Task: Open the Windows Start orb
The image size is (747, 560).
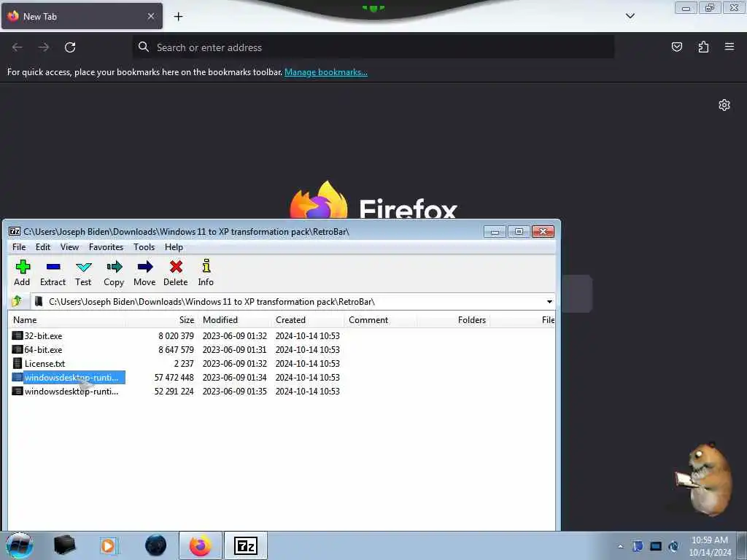Action: [x=20, y=545]
